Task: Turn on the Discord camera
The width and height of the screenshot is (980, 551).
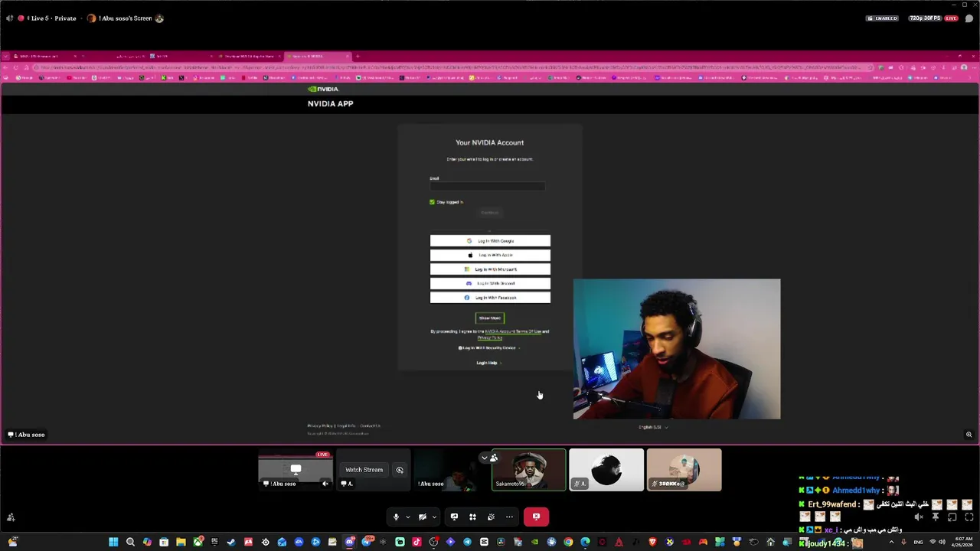Action: point(422,517)
